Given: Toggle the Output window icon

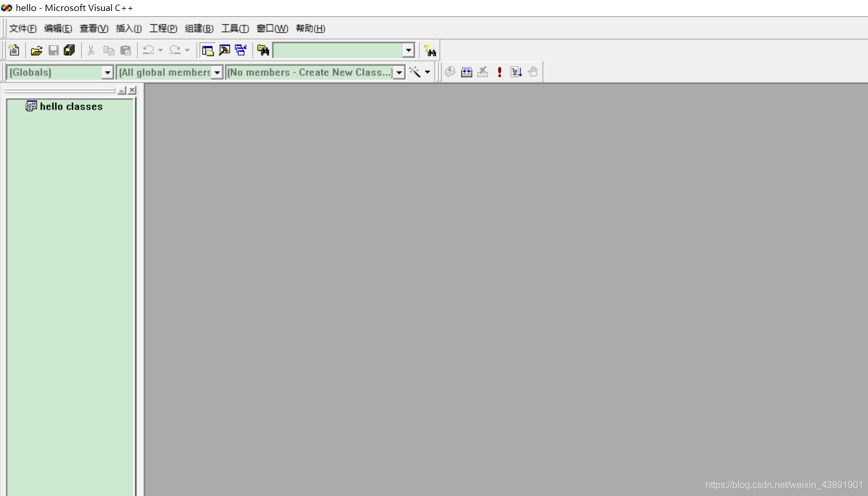Looking at the screenshot, I should [x=225, y=50].
